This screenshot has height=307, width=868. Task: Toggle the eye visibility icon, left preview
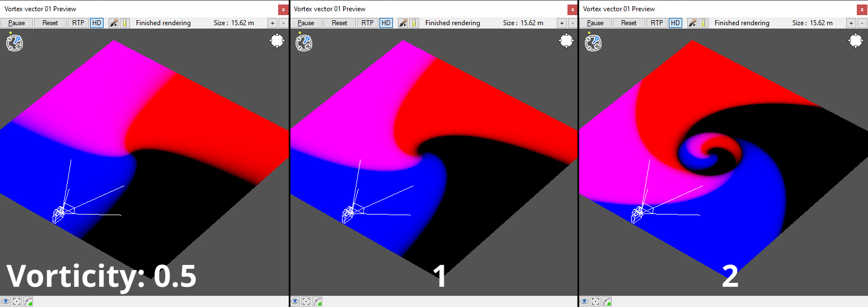coord(6,301)
